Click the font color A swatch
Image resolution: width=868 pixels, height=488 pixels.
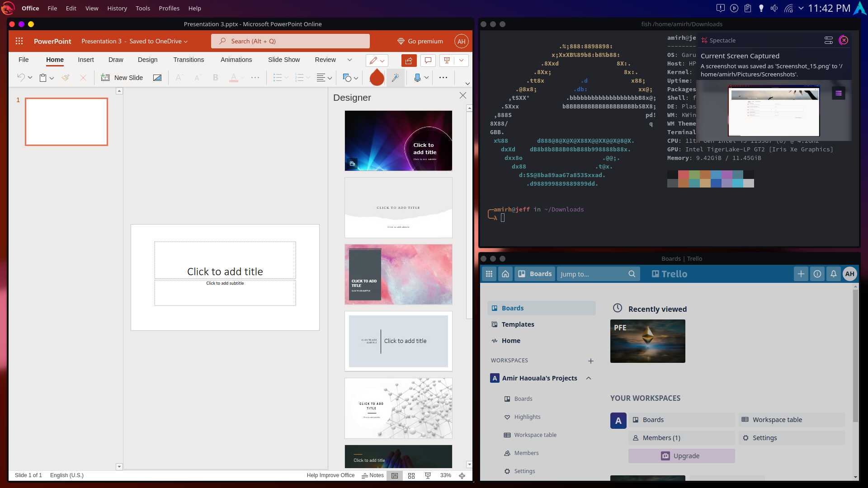click(234, 78)
